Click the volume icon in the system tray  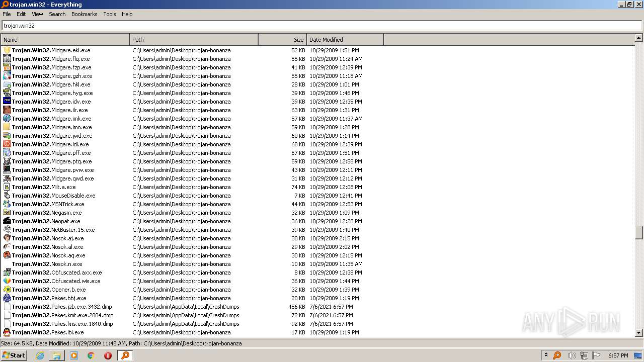click(x=572, y=355)
